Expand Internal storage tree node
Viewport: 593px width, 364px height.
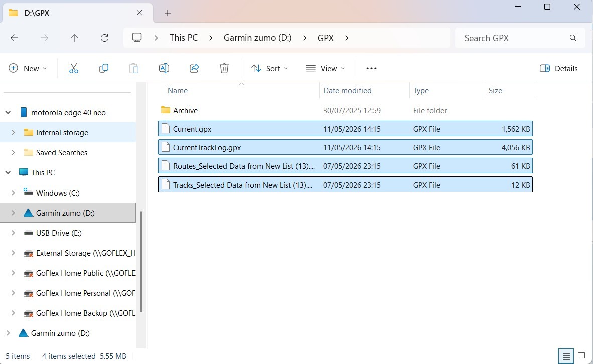[13, 133]
